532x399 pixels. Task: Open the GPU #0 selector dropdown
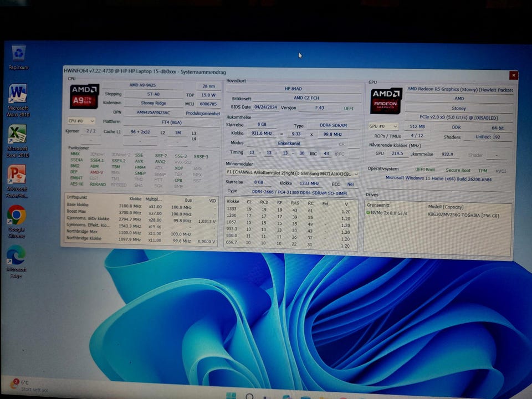(x=383, y=126)
